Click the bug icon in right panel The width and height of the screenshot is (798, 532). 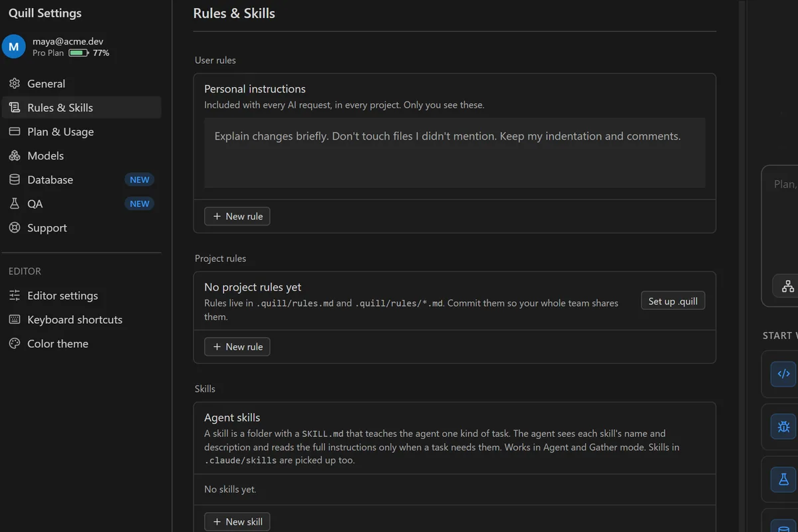[x=783, y=426]
